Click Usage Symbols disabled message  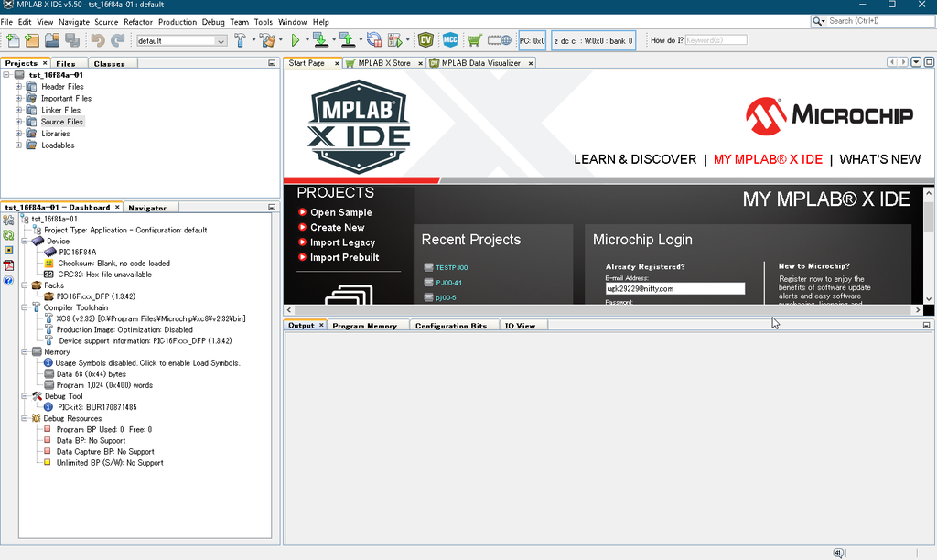(147, 362)
